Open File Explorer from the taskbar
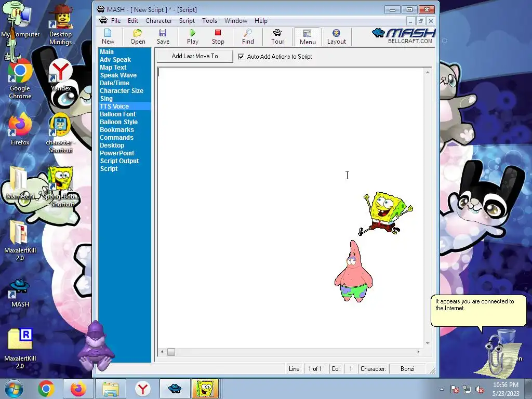The image size is (532, 399). point(111,389)
